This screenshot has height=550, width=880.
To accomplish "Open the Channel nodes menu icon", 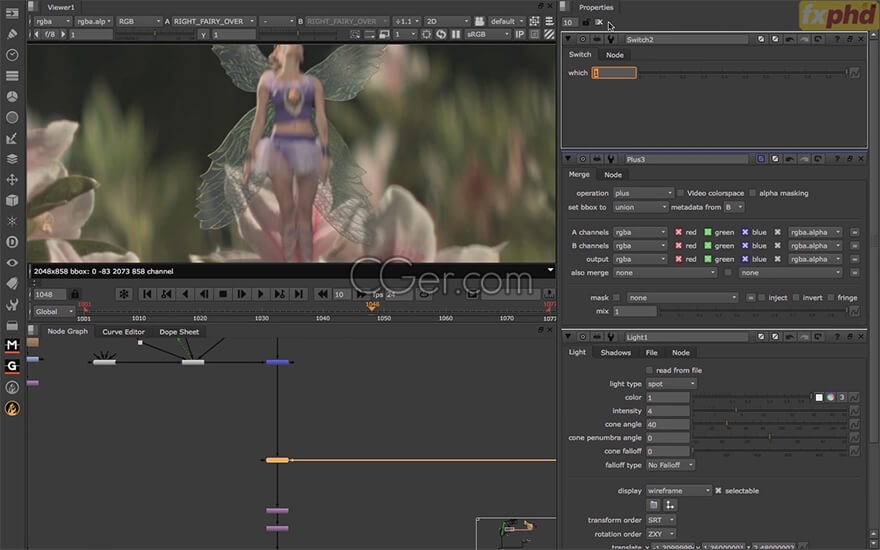I will pos(12,76).
